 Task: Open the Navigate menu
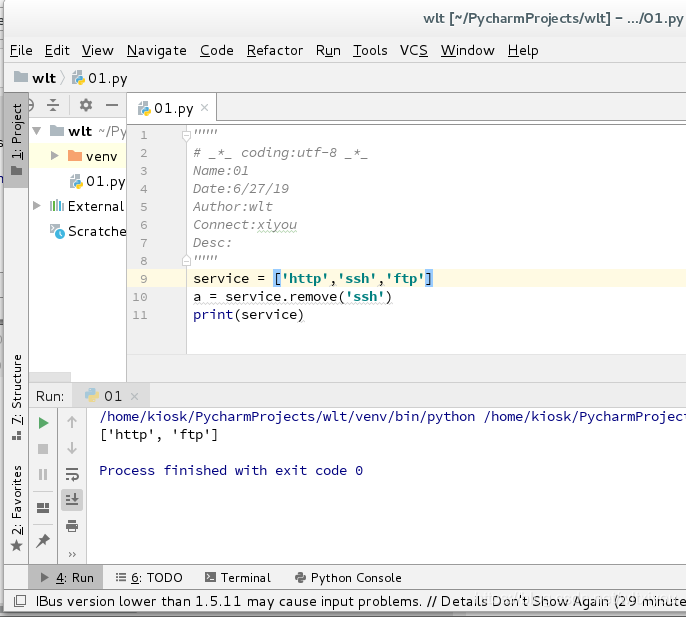tap(157, 51)
